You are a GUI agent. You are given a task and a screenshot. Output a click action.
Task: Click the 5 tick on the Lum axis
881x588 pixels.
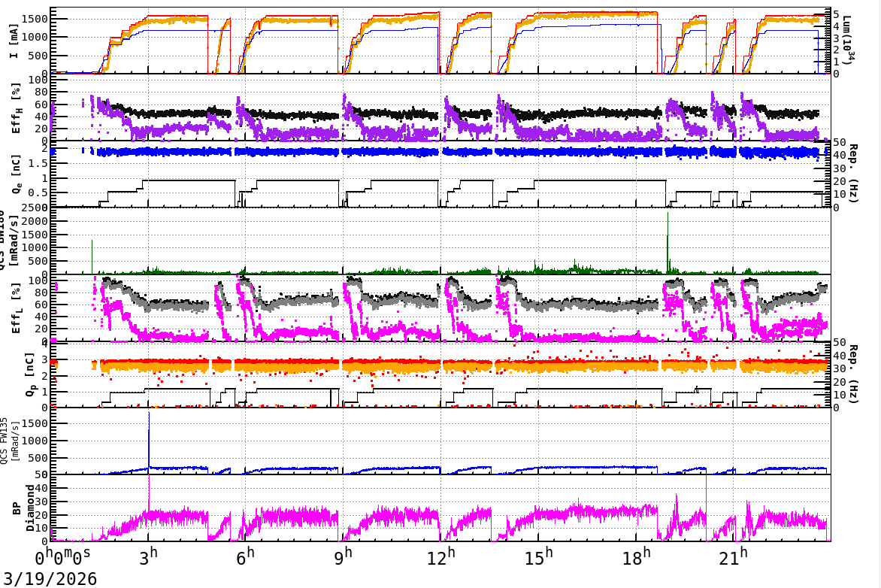click(x=836, y=14)
